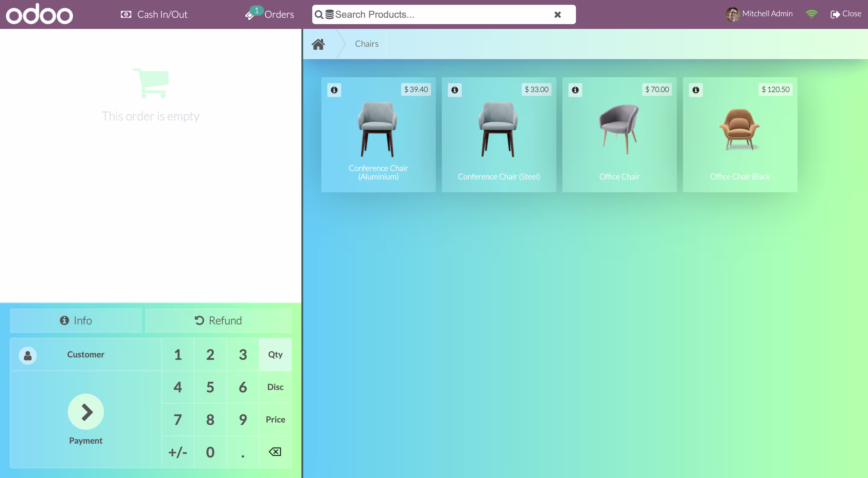
Task: Open the order Info button
Action: [x=76, y=320]
